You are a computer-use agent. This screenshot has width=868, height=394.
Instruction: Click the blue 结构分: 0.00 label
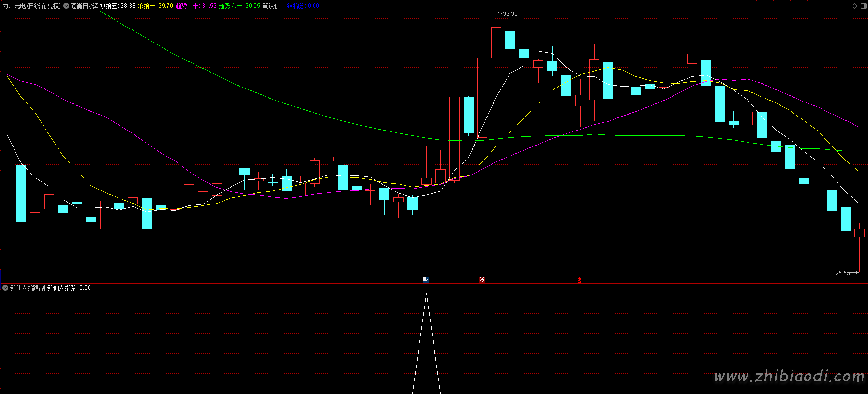pos(303,6)
